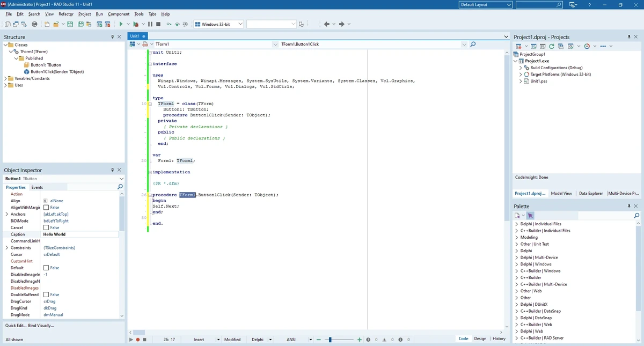Toggle the AlignWithMargins checkbox

pos(46,208)
